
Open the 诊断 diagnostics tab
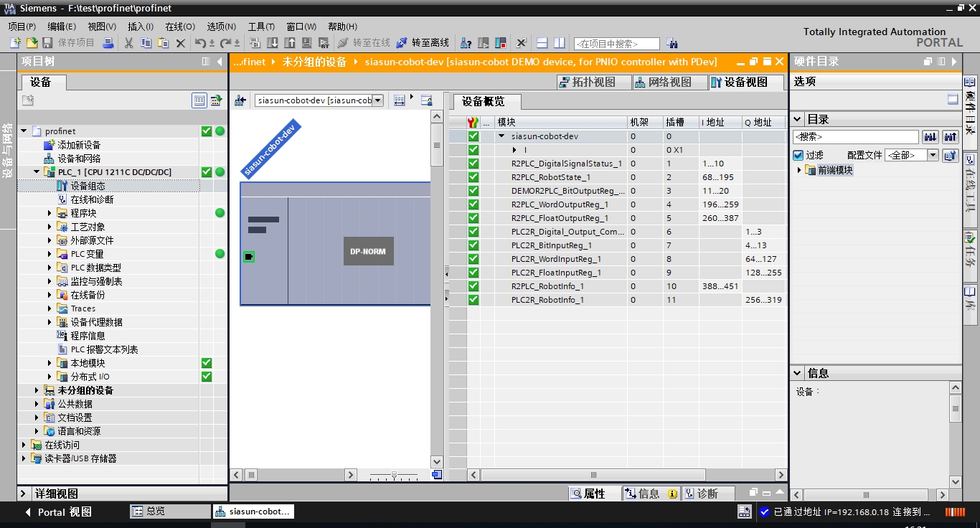707,494
